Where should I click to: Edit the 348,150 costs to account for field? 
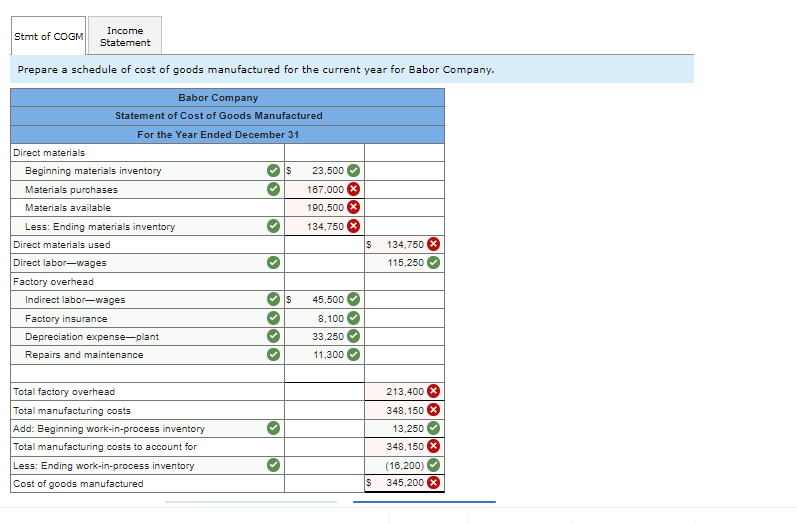point(404,447)
